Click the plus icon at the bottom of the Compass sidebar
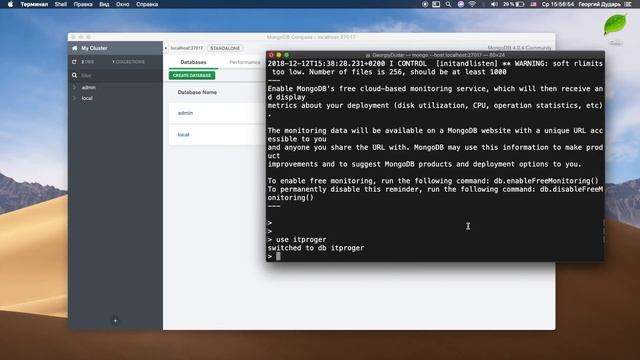 [115, 321]
